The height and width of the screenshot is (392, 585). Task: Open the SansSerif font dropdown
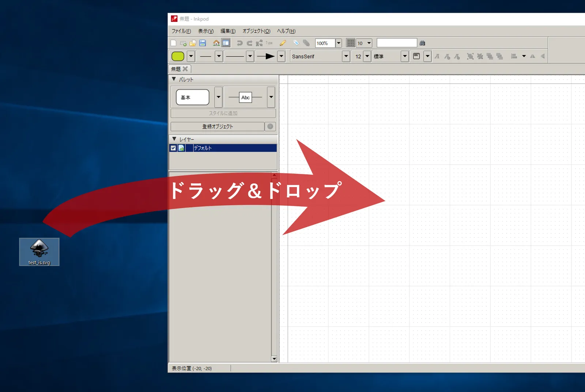point(346,56)
